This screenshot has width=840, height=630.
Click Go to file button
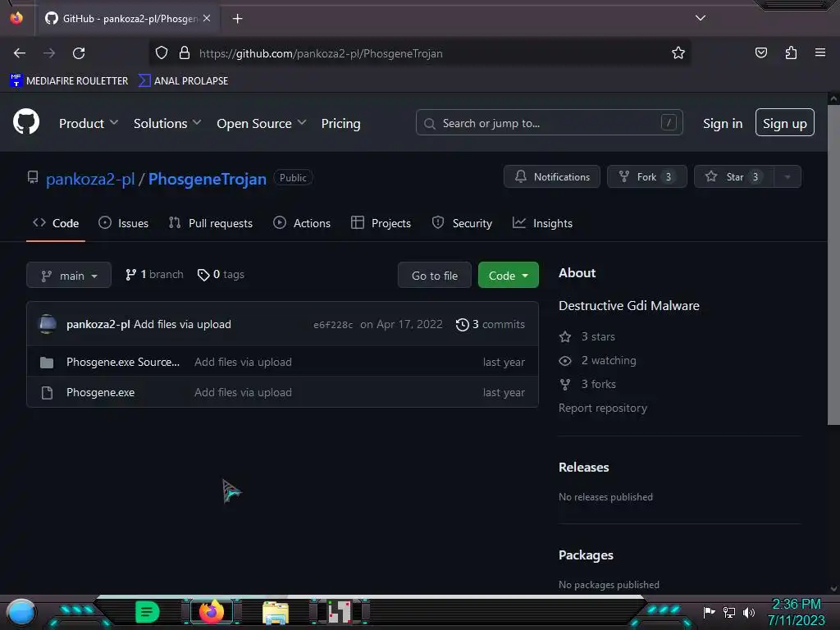click(x=435, y=276)
